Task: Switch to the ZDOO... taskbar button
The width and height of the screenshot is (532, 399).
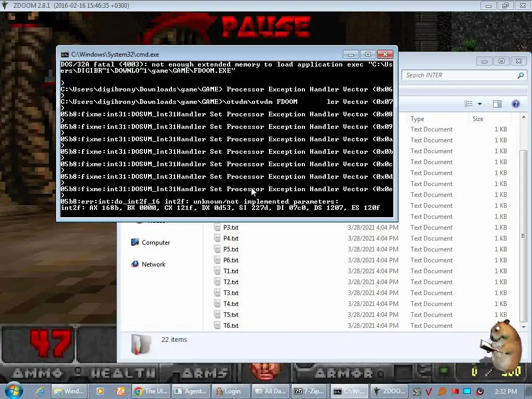Action: tap(389, 391)
